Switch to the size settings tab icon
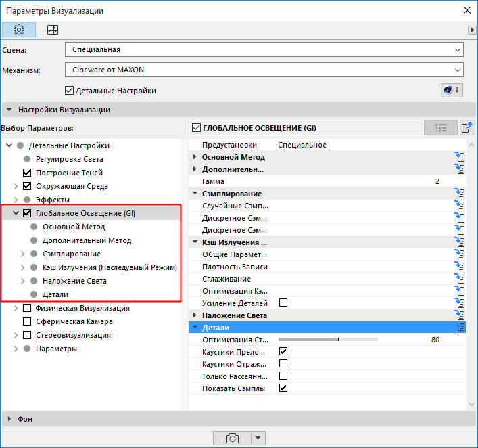This screenshot has height=448, width=478. point(53,30)
